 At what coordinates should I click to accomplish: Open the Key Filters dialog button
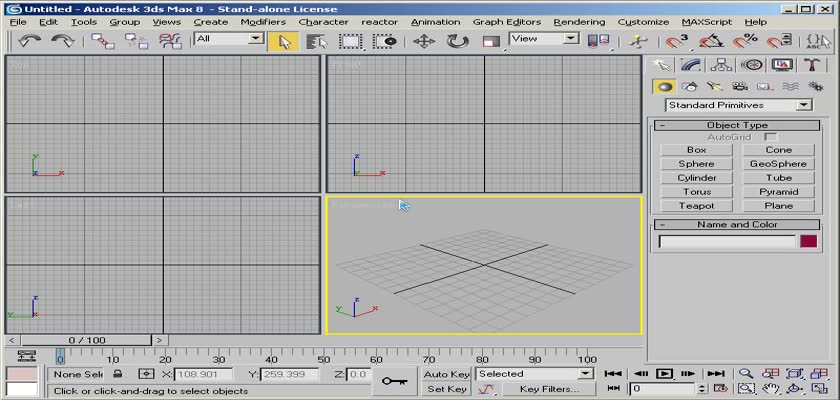tap(549, 389)
